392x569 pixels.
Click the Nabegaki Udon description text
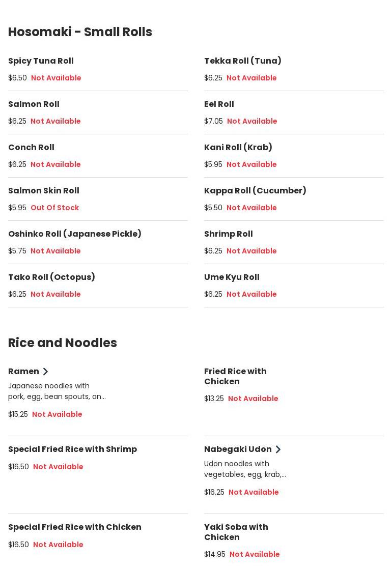(x=244, y=469)
